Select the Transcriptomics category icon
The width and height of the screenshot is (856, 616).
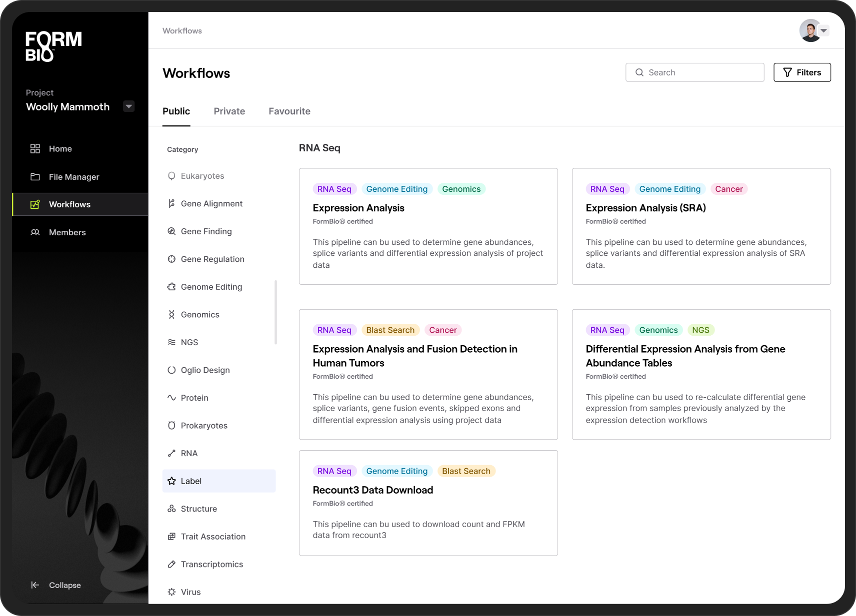click(x=172, y=564)
